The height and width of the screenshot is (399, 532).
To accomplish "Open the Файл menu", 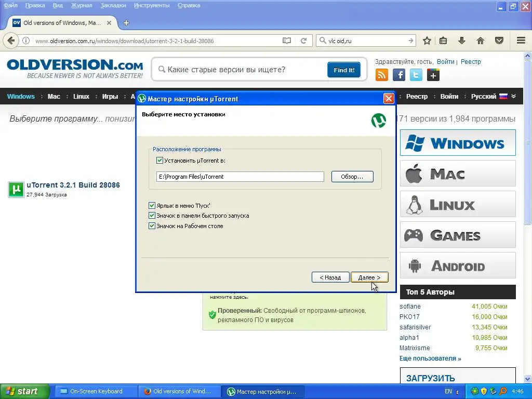I will (10, 5).
